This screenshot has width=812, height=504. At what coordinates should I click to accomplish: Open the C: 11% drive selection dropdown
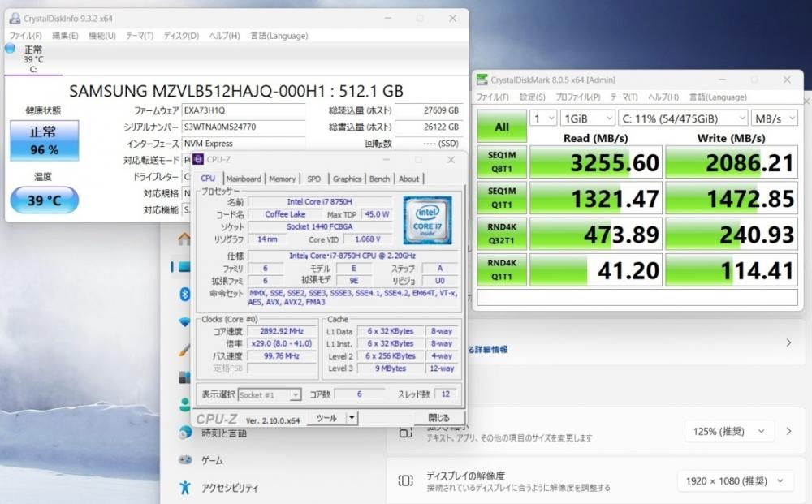click(x=683, y=118)
